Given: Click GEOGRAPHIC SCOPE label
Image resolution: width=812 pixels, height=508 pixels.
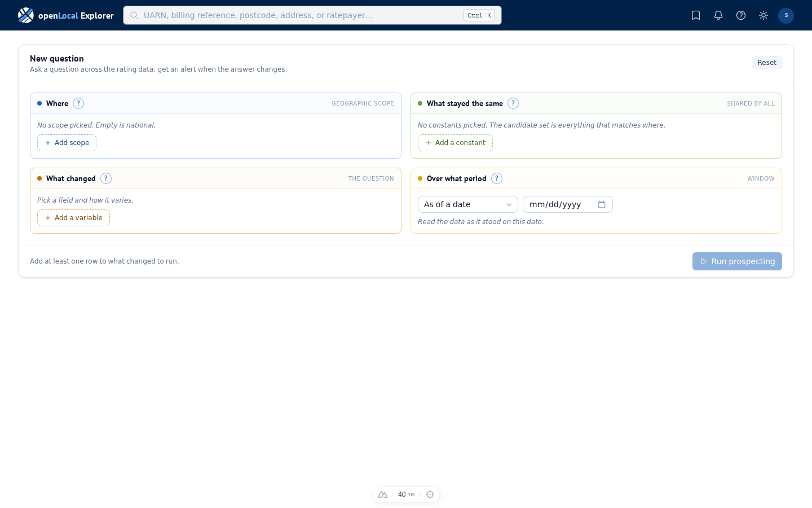Looking at the screenshot, I should click(363, 103).
